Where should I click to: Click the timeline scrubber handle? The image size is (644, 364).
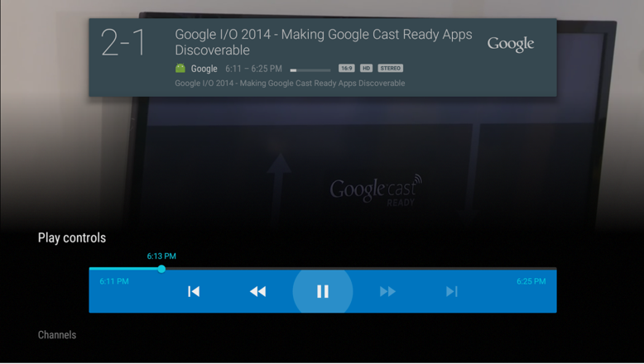pyautogui.click(x=161, y=269)
